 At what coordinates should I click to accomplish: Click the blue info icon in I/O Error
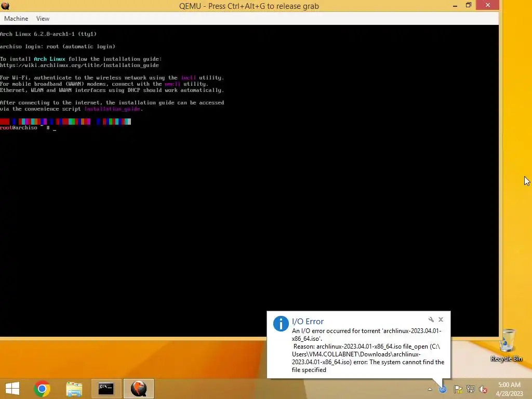point(281,323)
